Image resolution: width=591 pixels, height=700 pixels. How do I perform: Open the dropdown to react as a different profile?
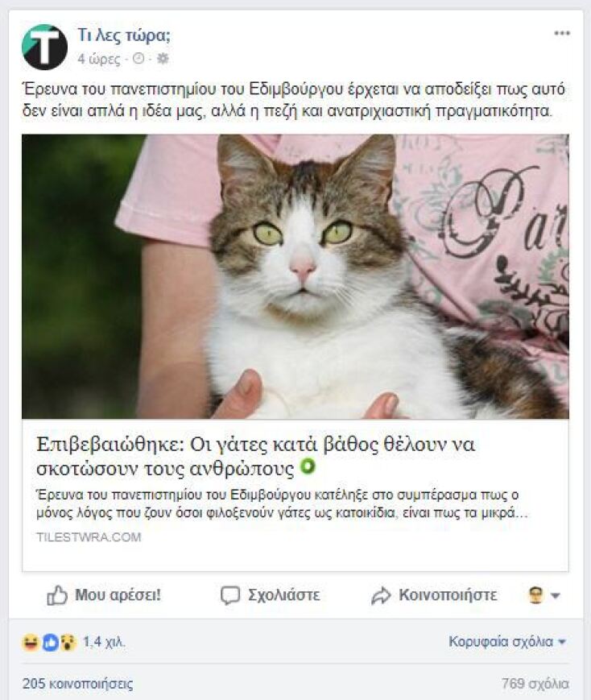543,595
